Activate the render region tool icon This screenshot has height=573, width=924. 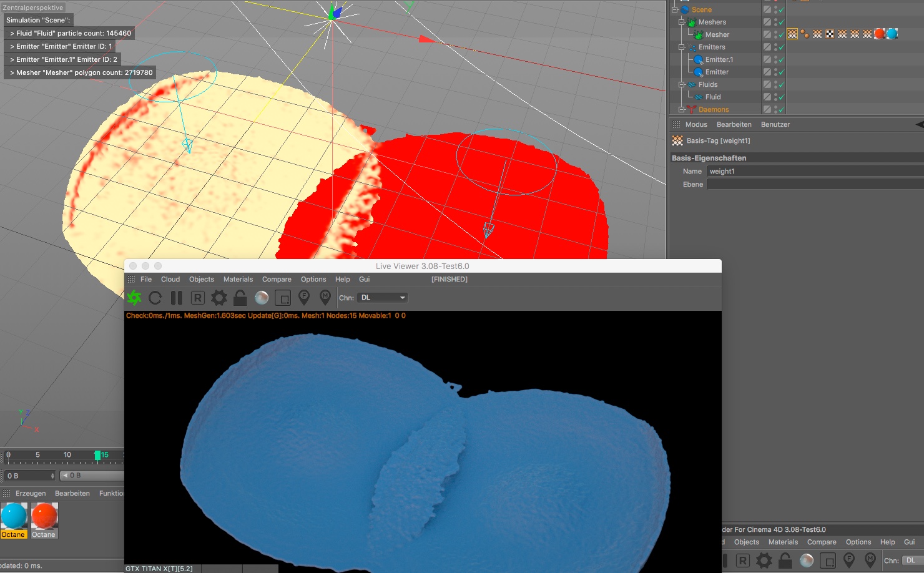click(x=283, y=298)
